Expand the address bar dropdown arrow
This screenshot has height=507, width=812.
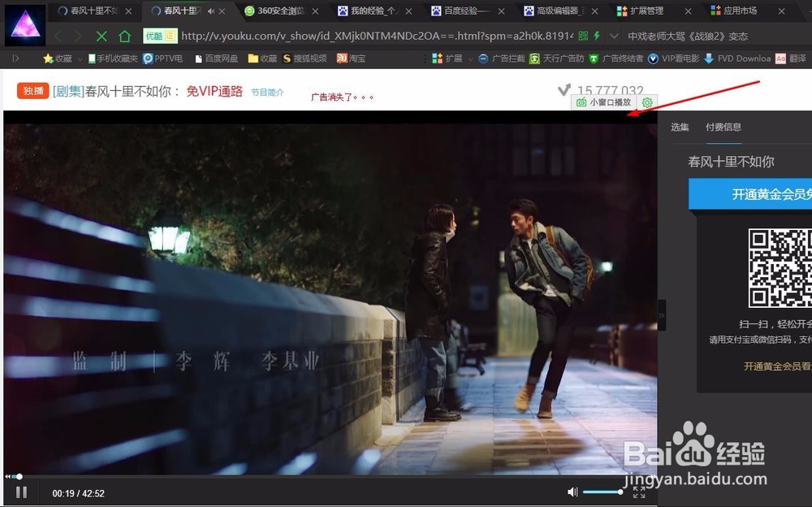[x=614, y=36]
